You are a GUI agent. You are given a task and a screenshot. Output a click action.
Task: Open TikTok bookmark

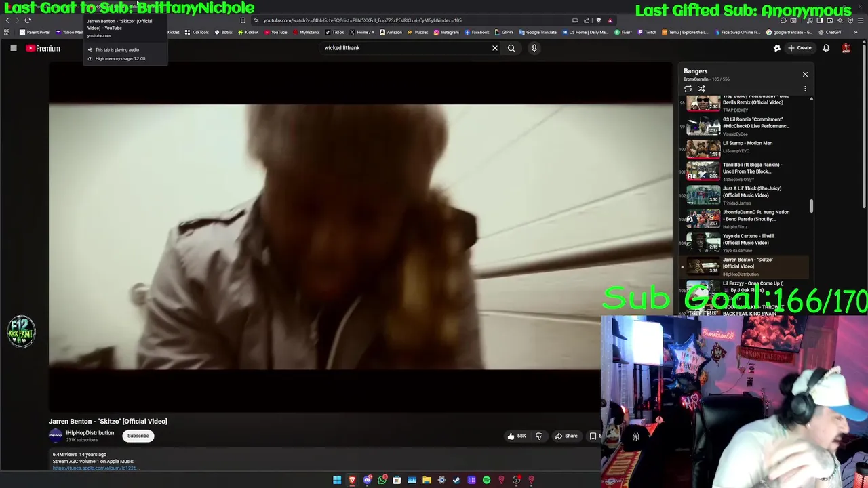(334, 32)
